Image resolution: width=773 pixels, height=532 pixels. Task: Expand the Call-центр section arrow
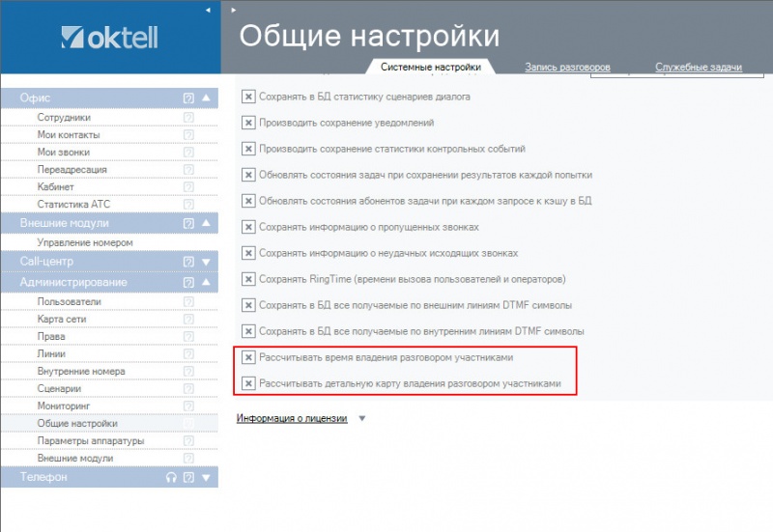coord(206,262)
